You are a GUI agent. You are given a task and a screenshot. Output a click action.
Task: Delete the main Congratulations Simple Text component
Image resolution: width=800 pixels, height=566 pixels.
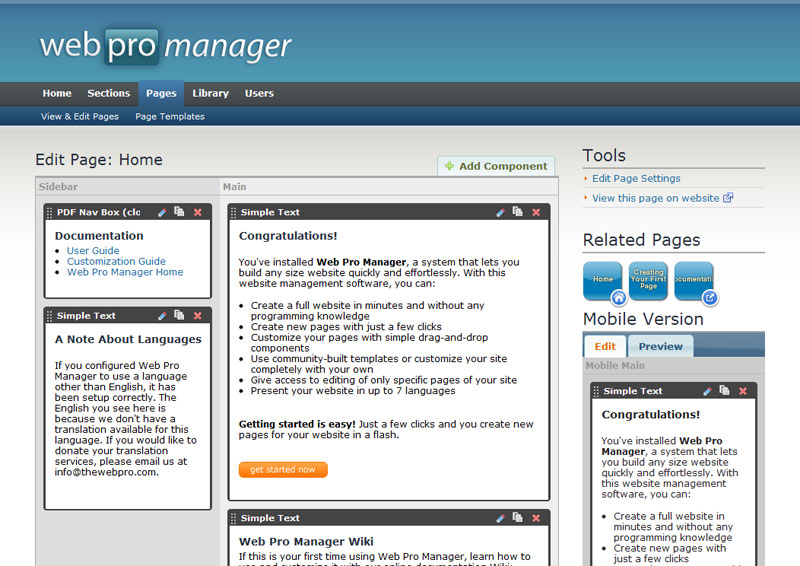point(536,212)
